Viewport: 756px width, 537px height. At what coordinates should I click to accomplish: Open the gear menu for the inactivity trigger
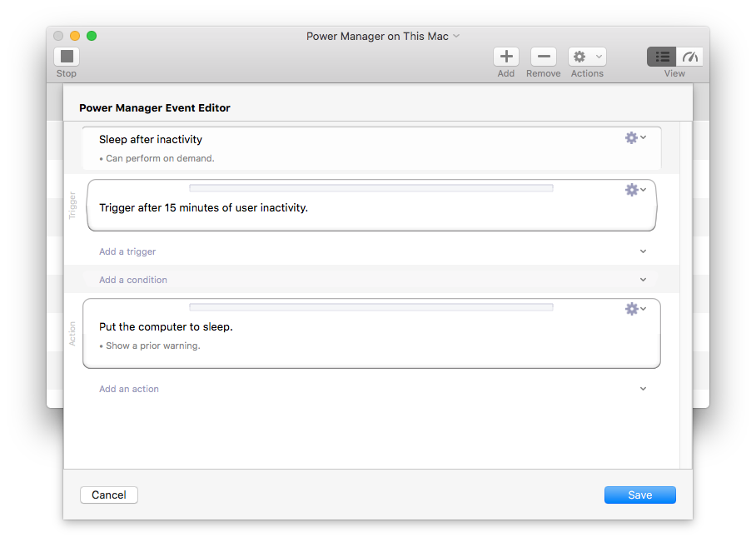pyautogui.click(x=635, y=190)
